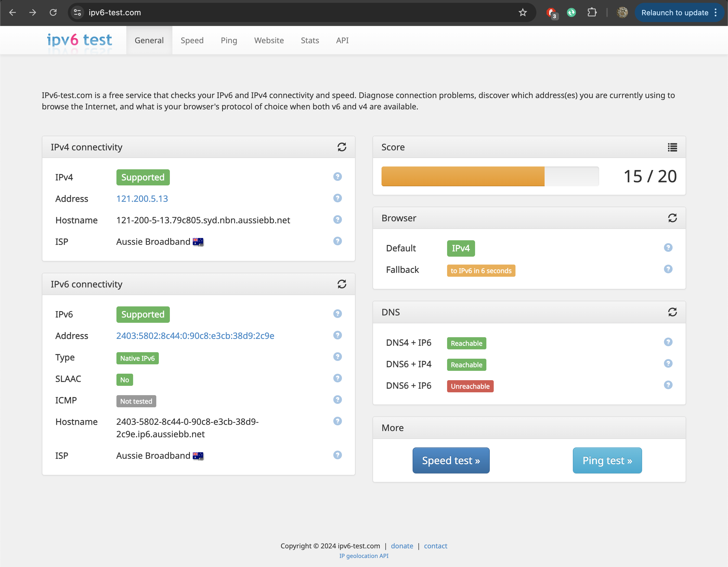The height and width of the screenshot is (567, 728).
Task: Click the IPv6 address link
Action: coord(195,336)
